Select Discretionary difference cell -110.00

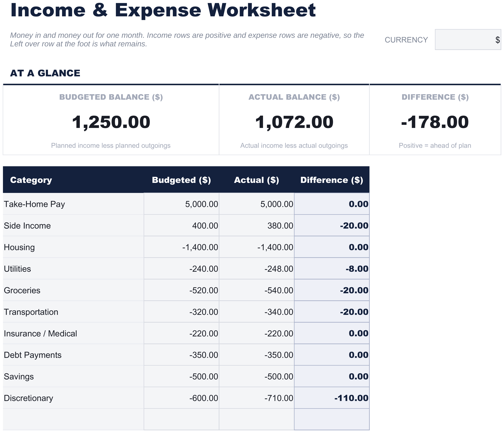332,398
